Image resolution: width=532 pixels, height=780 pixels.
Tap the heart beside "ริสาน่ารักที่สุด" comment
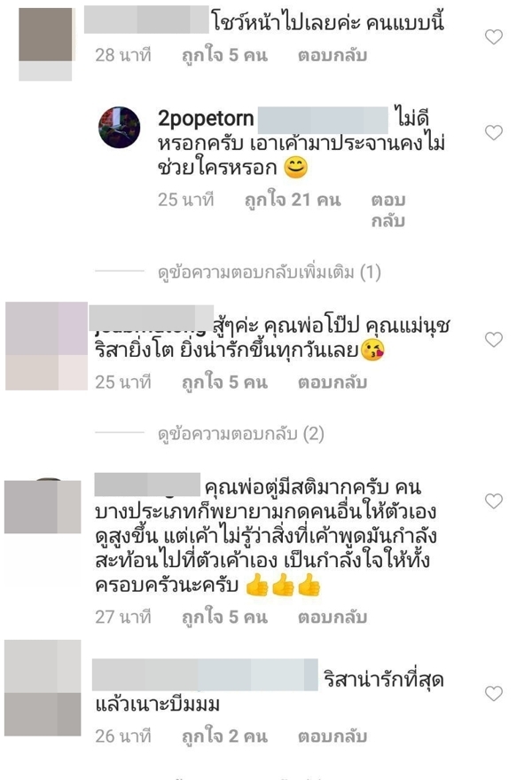(x=494, y=693)
